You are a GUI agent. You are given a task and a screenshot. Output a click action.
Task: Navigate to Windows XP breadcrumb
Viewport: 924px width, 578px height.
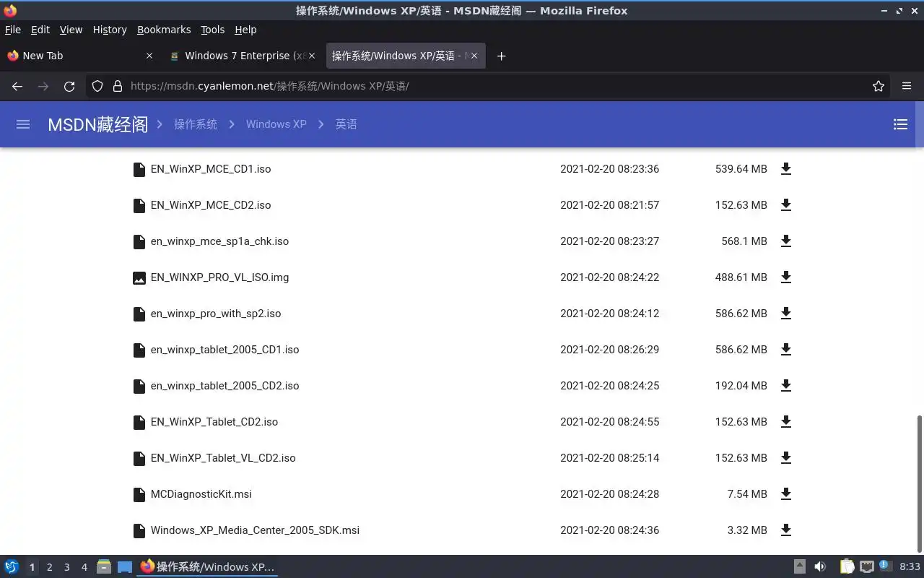[276, 124]
